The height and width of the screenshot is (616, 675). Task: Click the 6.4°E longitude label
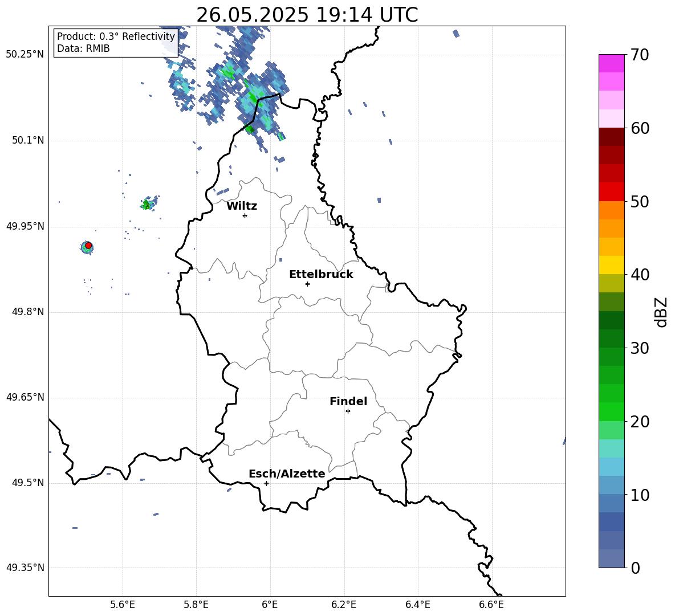pyautogui.click(x=417, y=605)
